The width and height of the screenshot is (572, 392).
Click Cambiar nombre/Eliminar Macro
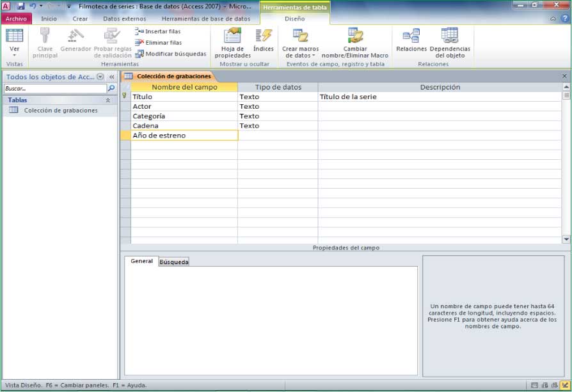(x=355, y=43)
